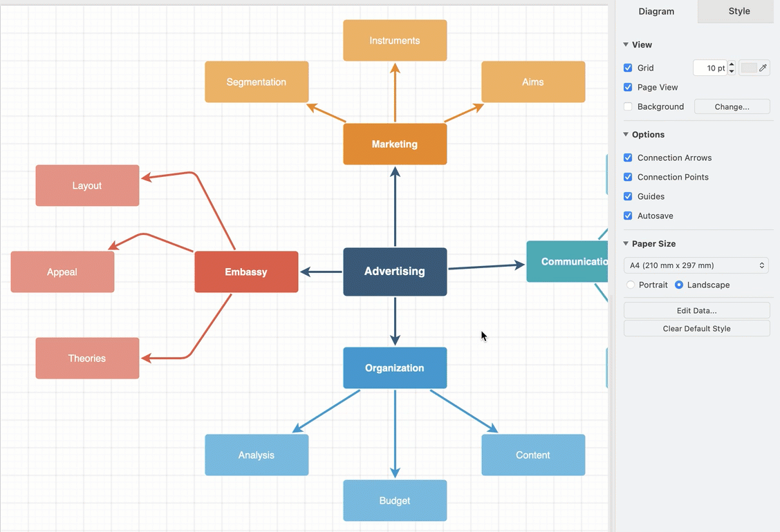Focus the grid size 10 pt field

coord(710,68)
